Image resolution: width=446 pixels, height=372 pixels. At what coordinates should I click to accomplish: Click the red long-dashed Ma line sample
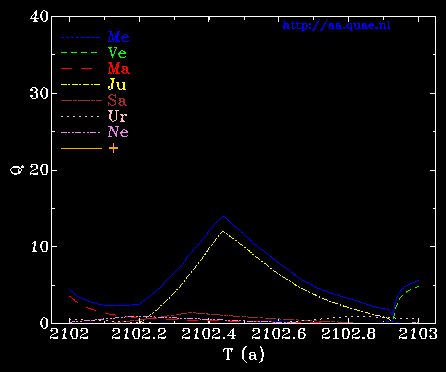76,69
